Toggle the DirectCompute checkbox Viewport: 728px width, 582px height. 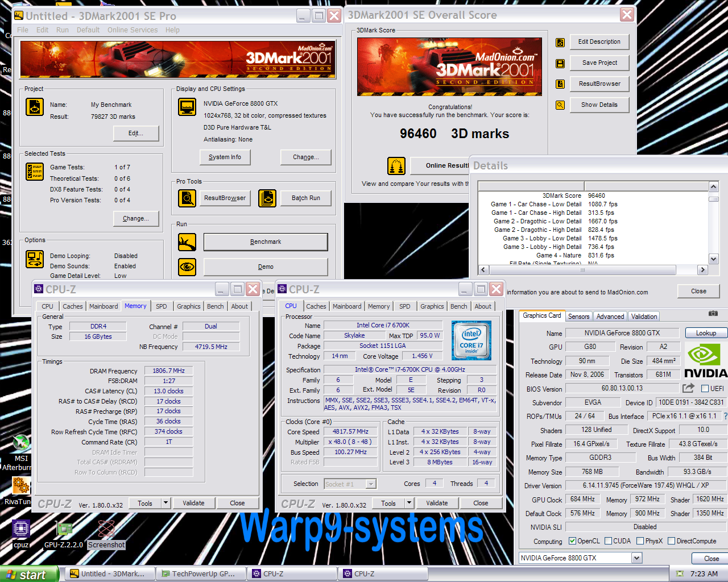(671, 541)
